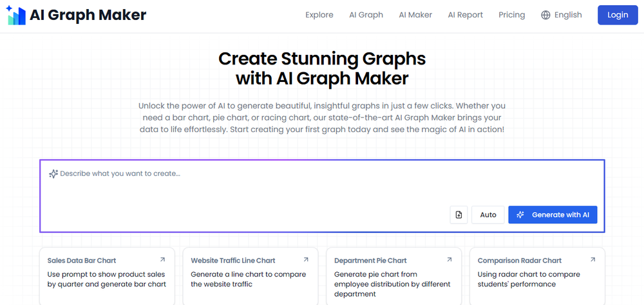Click the AI Graph Maker brand name text
Viewport: 644px width, 305px height.
(88, 15)
